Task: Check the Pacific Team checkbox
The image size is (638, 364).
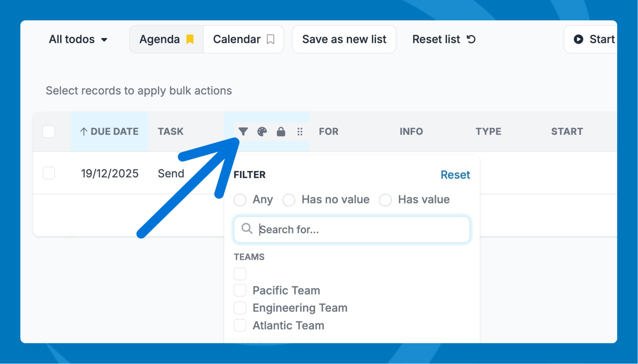Action: 240,291
